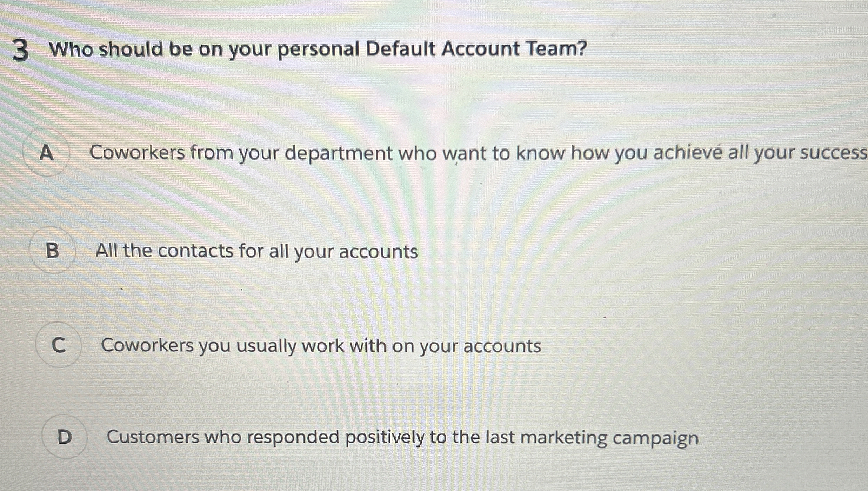Choose the answer mentioning the marketing campaign
This screenshot has width=868, height=491.
click(x=402, y=437)
